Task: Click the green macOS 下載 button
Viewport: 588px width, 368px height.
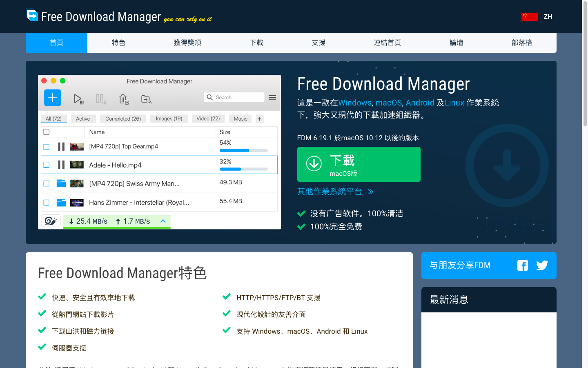Action: [359, 164]
